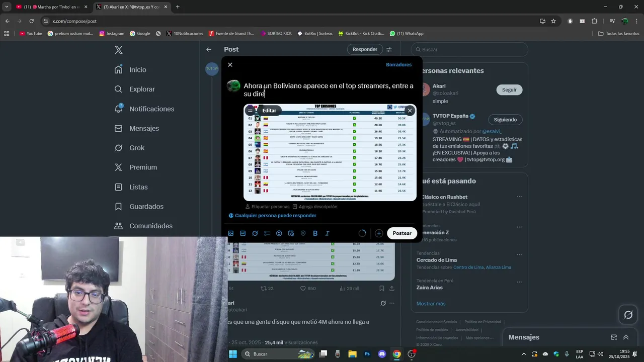Open Chrome extensions puzzle icon
644x362 pixels.
(x=595, y=21)
